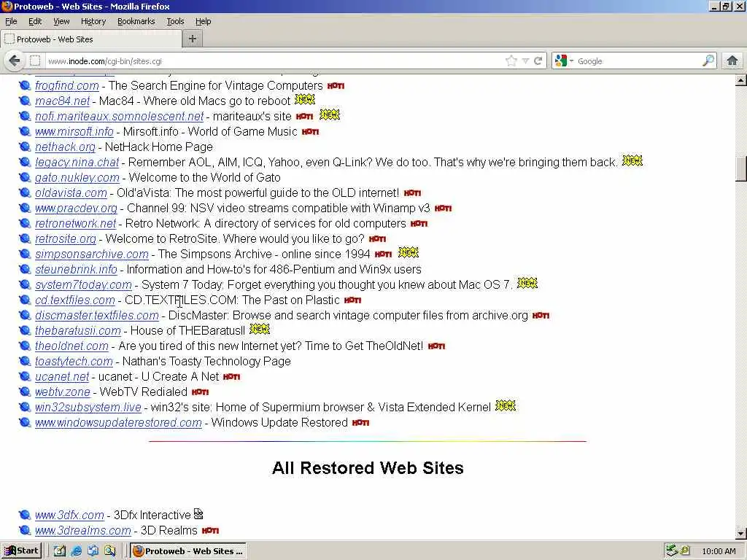
Task: Visit the www.pracdev.org link
Action: coord(76,208)
